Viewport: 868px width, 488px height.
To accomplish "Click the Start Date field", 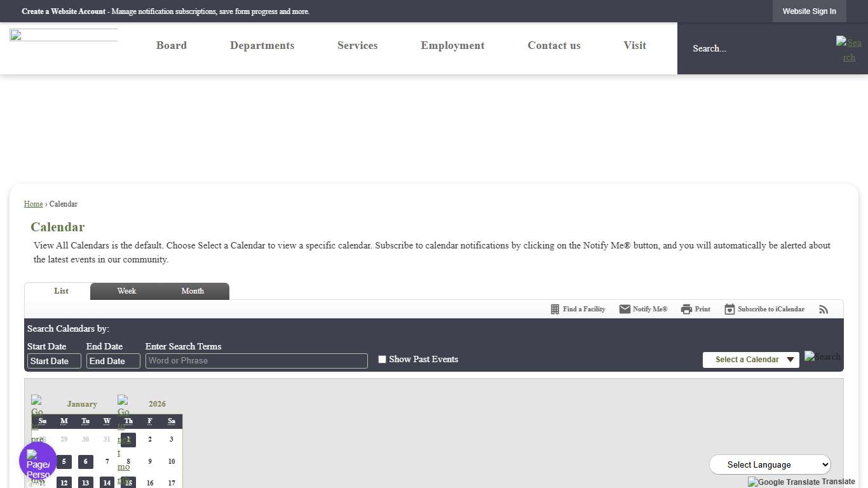I will tap(54, 361).
